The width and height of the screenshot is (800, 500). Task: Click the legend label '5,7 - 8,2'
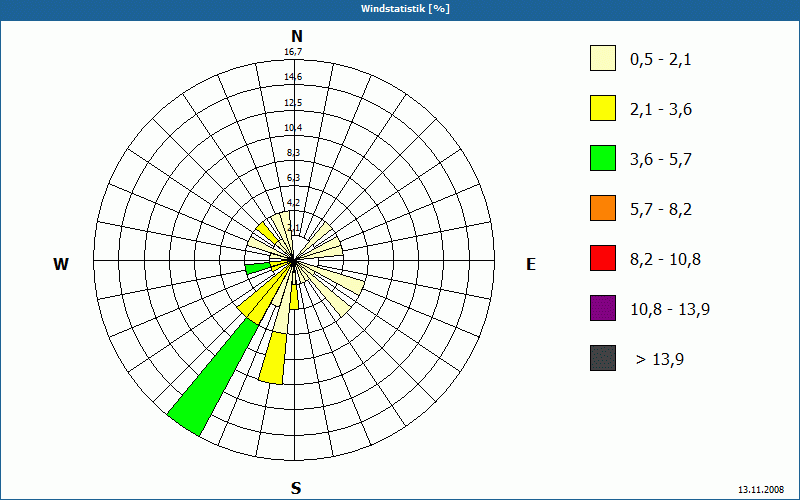point(661,210)
